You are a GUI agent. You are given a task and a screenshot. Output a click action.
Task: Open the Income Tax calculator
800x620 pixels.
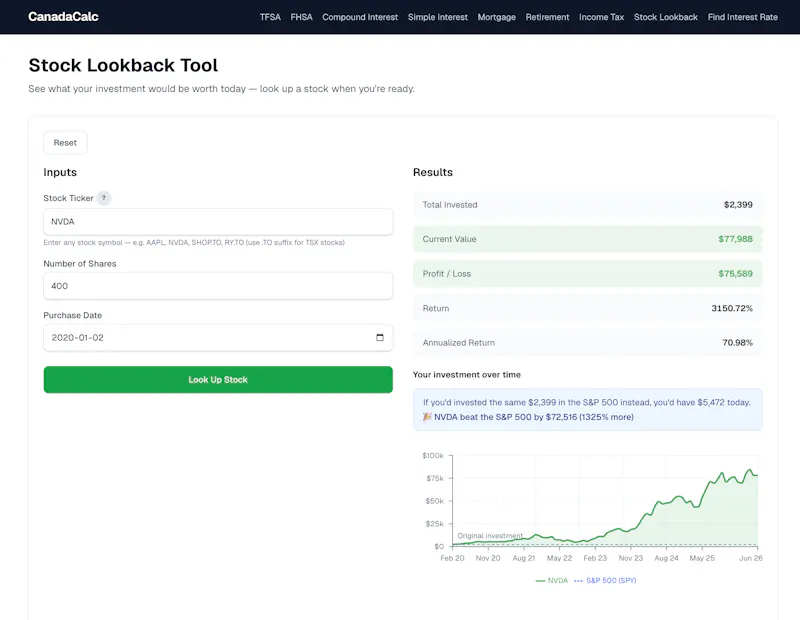tap(601, 17)
